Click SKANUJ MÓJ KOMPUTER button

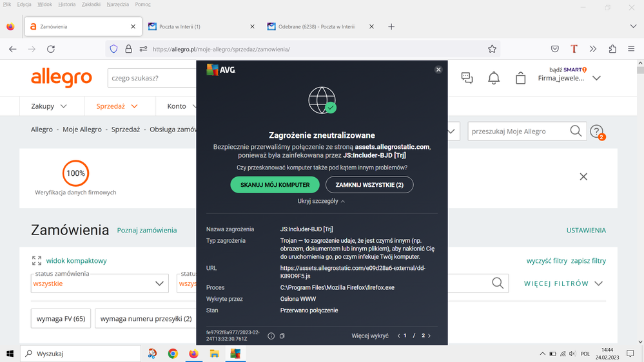tap(275, 185)
